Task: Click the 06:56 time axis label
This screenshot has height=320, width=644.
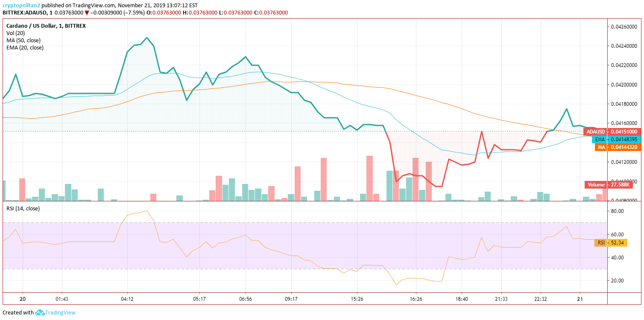Action: 246,299
